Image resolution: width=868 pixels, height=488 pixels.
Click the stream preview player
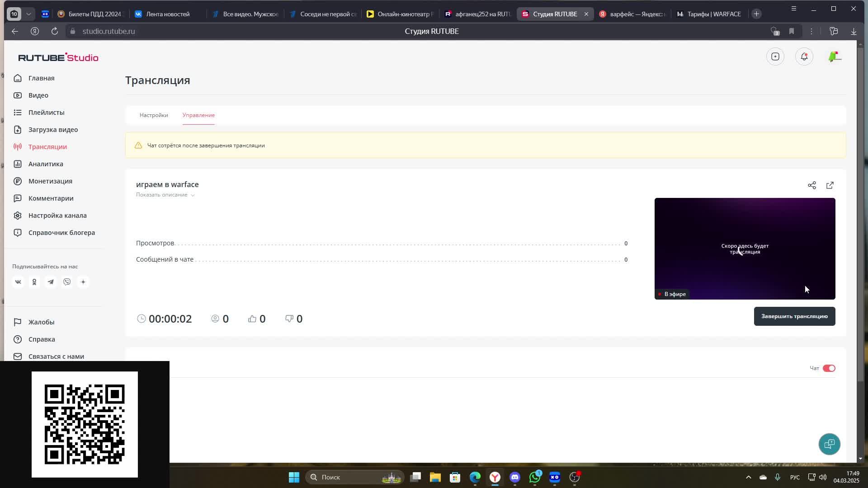(744, 249)
